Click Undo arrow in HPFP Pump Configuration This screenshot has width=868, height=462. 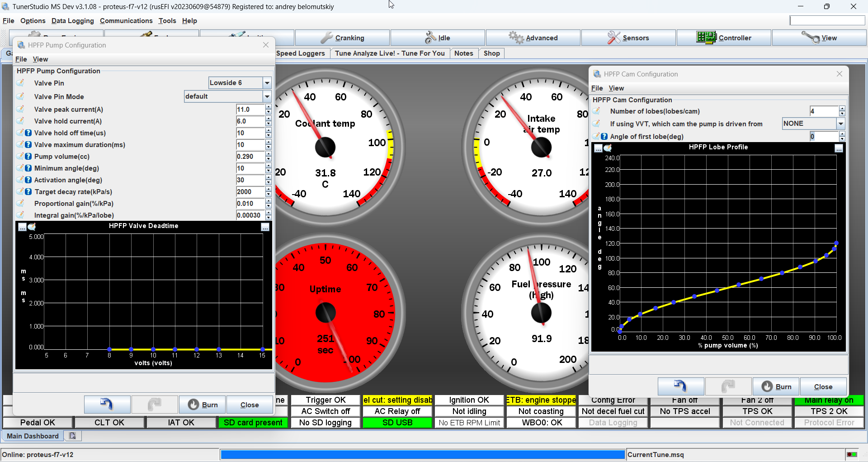[x=107, y=405]
